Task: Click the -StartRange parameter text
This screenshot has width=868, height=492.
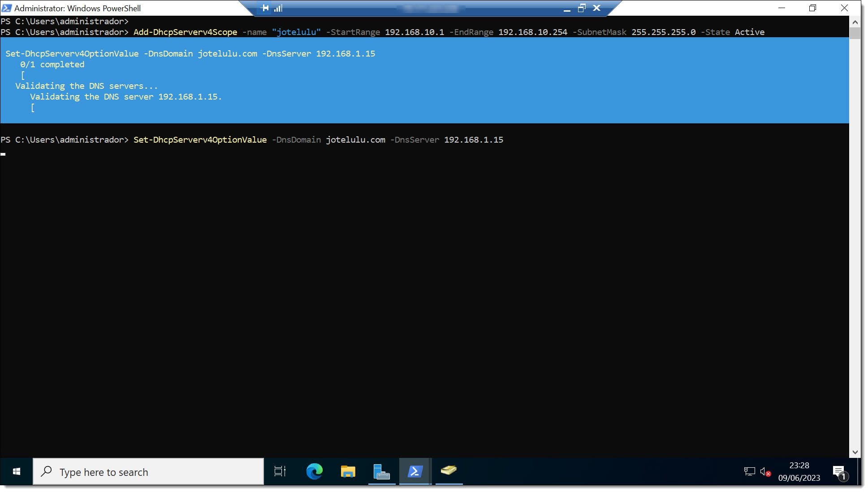Action: point(353,32)
